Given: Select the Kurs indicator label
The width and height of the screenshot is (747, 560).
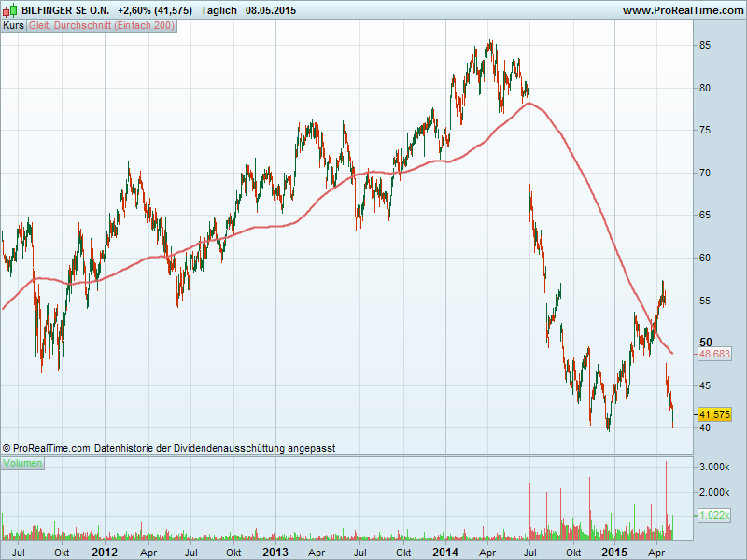Looking at the screenshot, I should coord(13,26).
